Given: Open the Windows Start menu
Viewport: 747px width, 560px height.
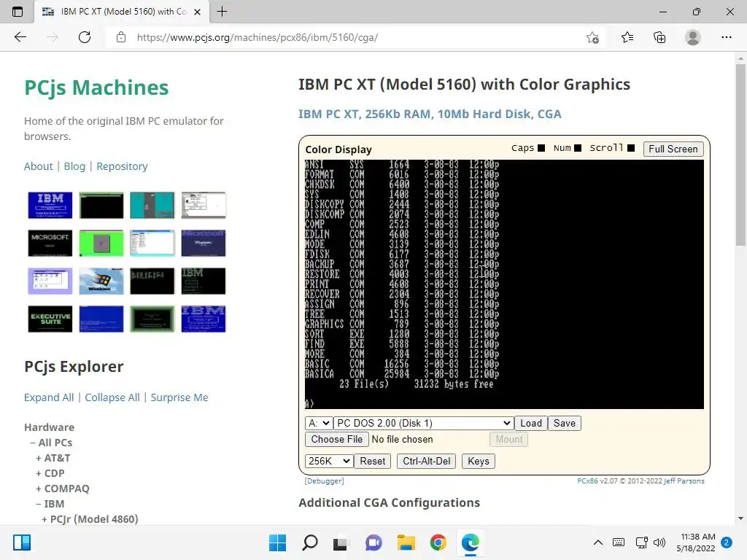Looking at the screenshot, I should [277, 542].
